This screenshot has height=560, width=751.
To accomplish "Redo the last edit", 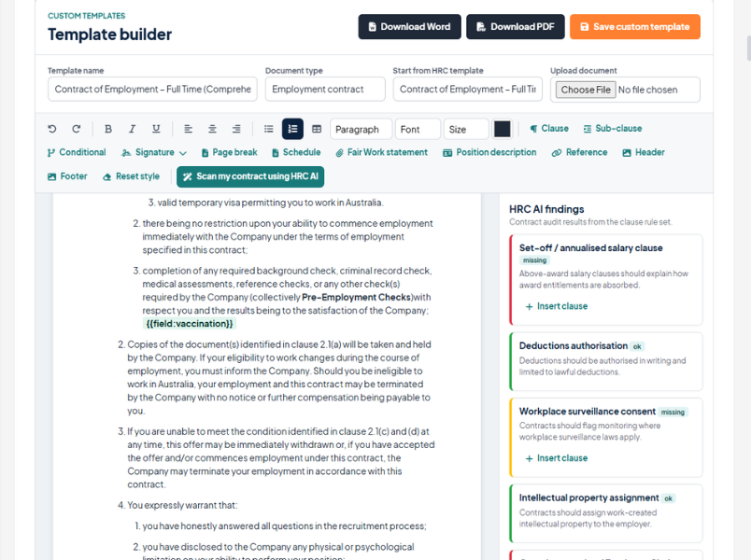I will point(77,129).
